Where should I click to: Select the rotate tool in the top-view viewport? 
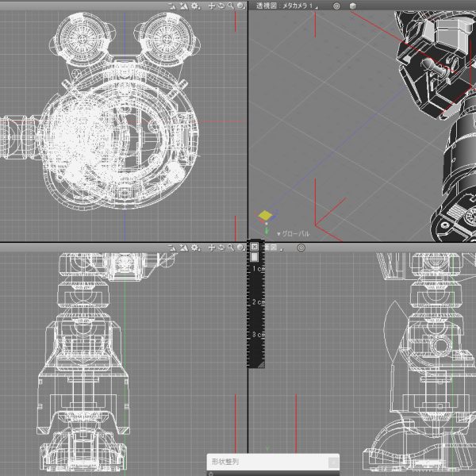(x=221, y=6)
